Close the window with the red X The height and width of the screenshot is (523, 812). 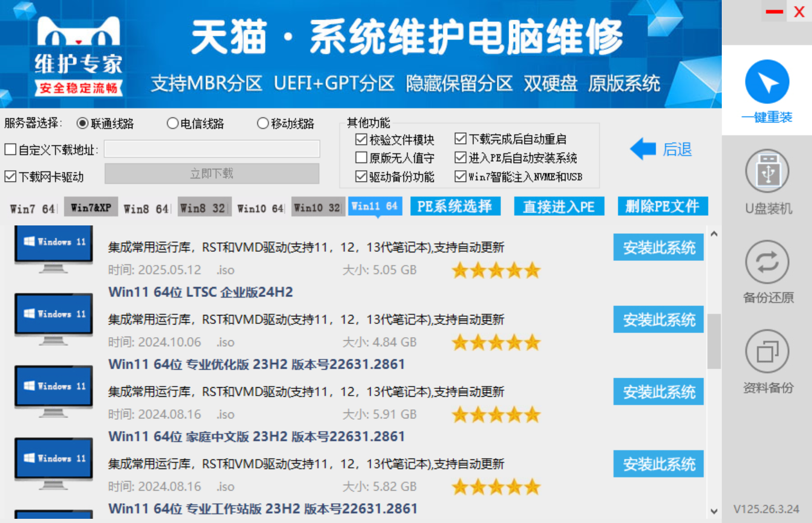point(799,11)
